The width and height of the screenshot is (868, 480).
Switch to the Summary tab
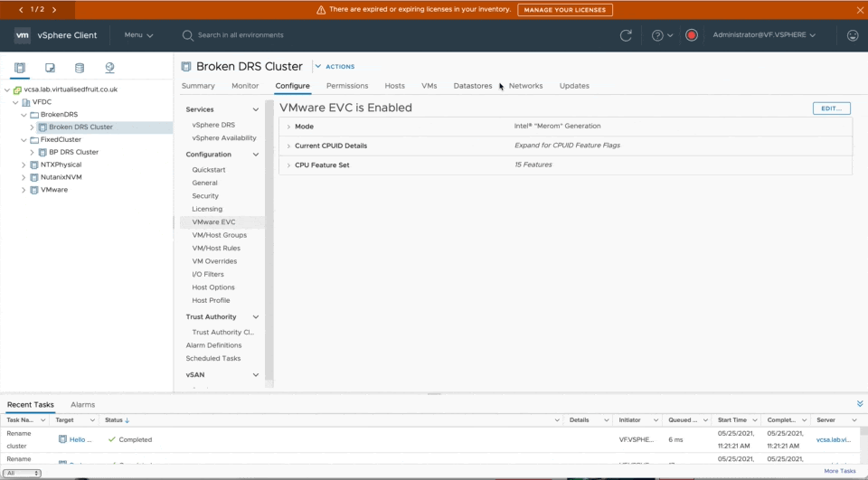(198, 86)
